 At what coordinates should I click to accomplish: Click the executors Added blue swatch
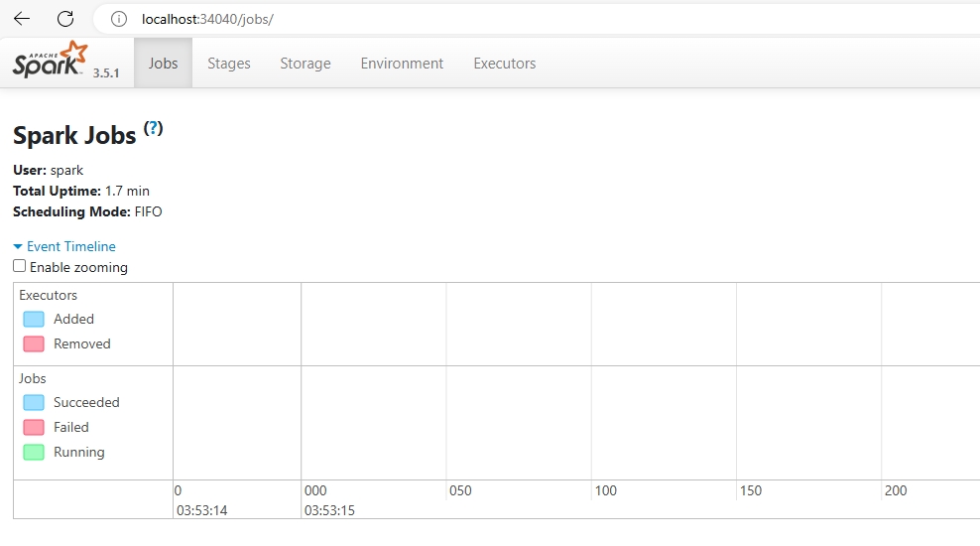coord(34,319)
